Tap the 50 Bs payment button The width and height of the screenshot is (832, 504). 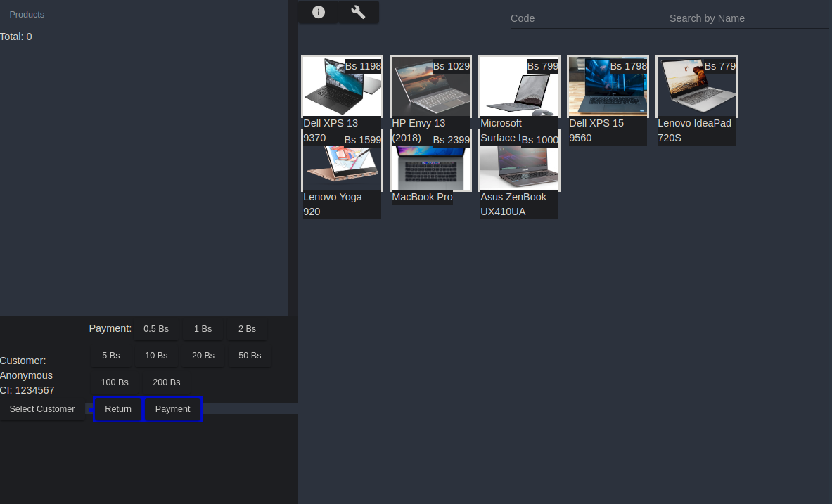click(250, 356)
